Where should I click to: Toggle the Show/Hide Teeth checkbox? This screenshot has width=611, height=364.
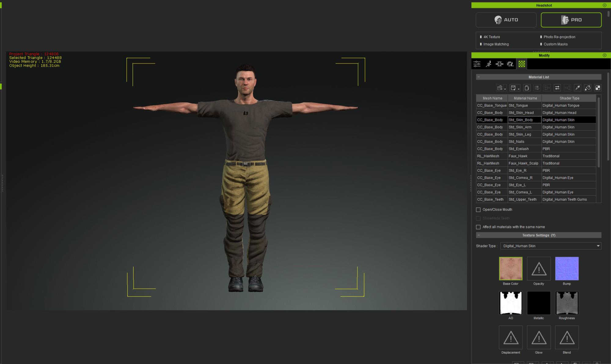click(x=478, y=218)
